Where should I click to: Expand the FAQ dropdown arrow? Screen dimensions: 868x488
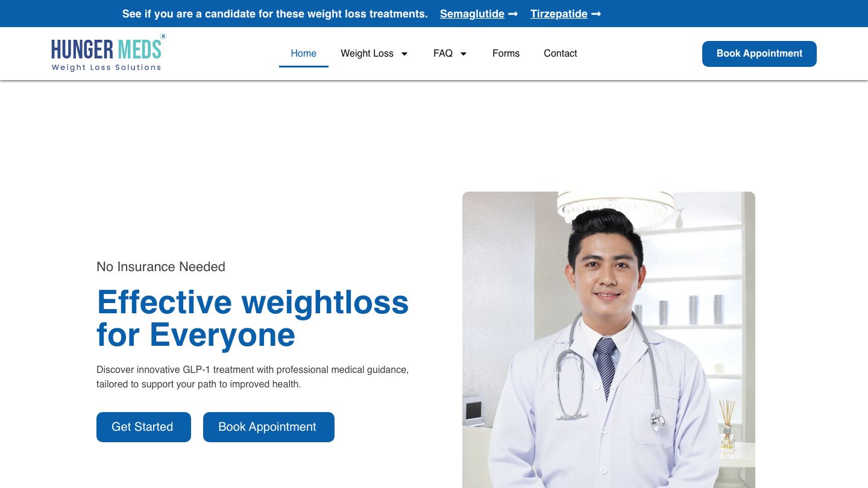(x=464, y=54)
